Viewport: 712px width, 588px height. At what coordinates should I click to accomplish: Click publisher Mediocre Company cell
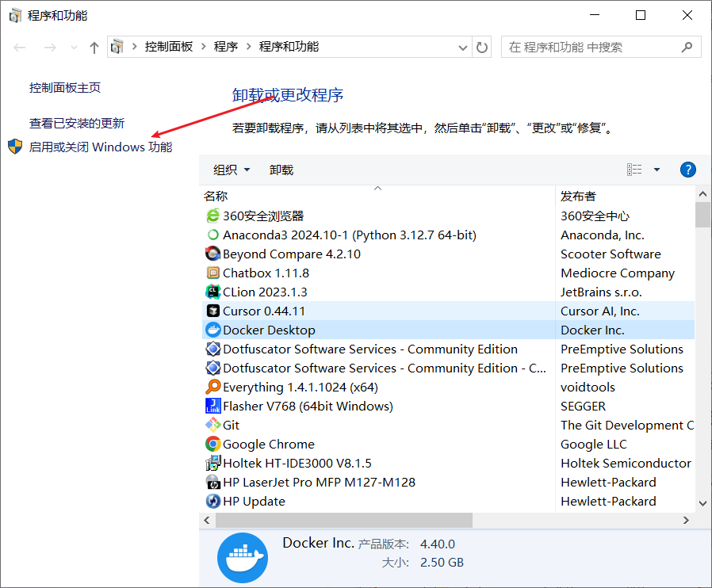point(618,273)
